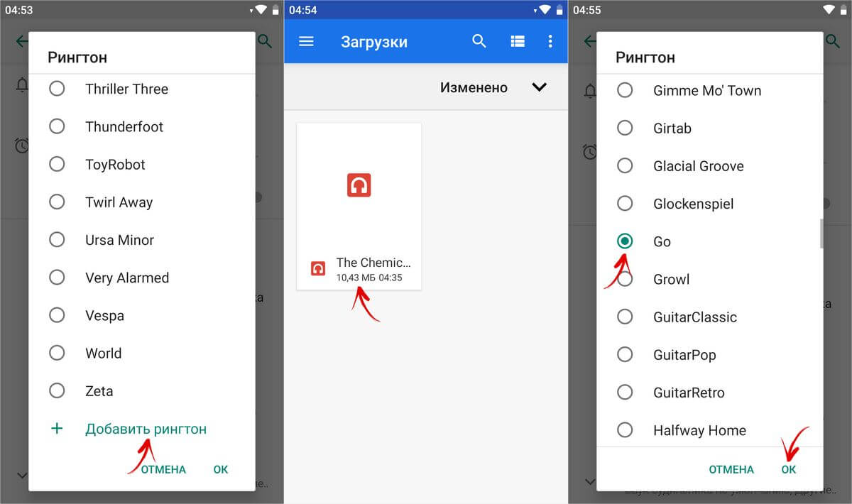Tap ОК in the dialog containing Zeta

pos(221,469)
